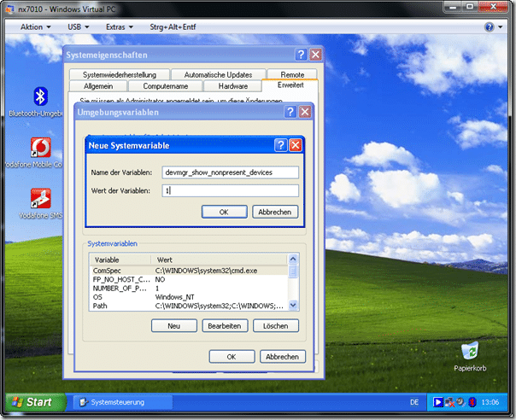Send Strg+Alt+Entf to the virtual machine
This screenshot has height=420, width=516.
[x=173, y=27]
